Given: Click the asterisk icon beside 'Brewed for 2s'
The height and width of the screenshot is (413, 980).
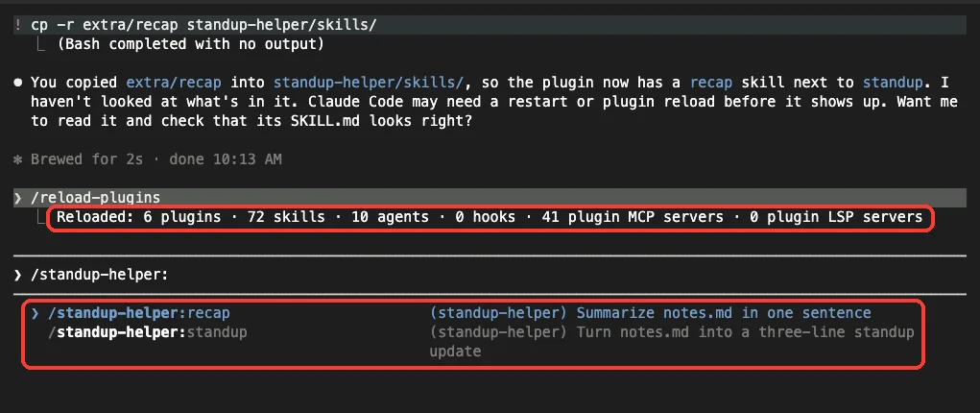Looking at the screenshot, I should [x=17, y=159].
